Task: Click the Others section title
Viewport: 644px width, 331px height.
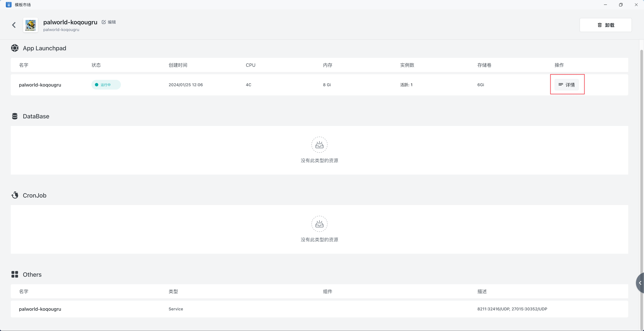Action: (32, 274)
